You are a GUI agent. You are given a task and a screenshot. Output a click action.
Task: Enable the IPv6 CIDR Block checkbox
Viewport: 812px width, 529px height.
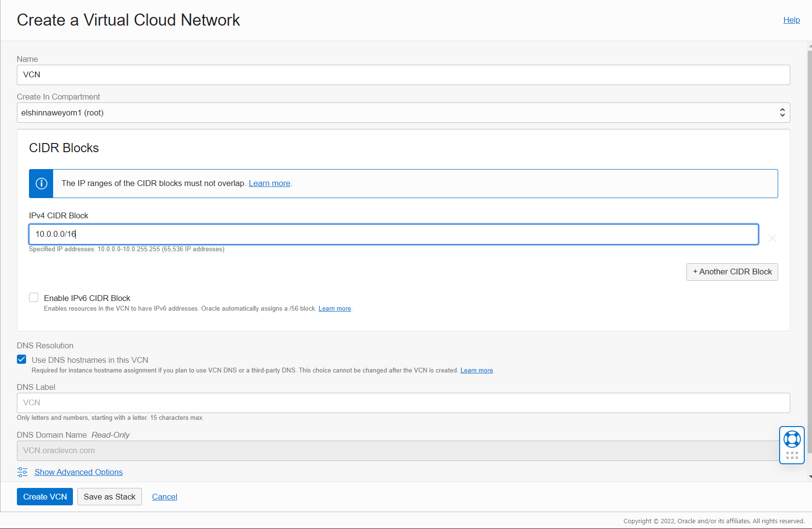click(34, 298)
